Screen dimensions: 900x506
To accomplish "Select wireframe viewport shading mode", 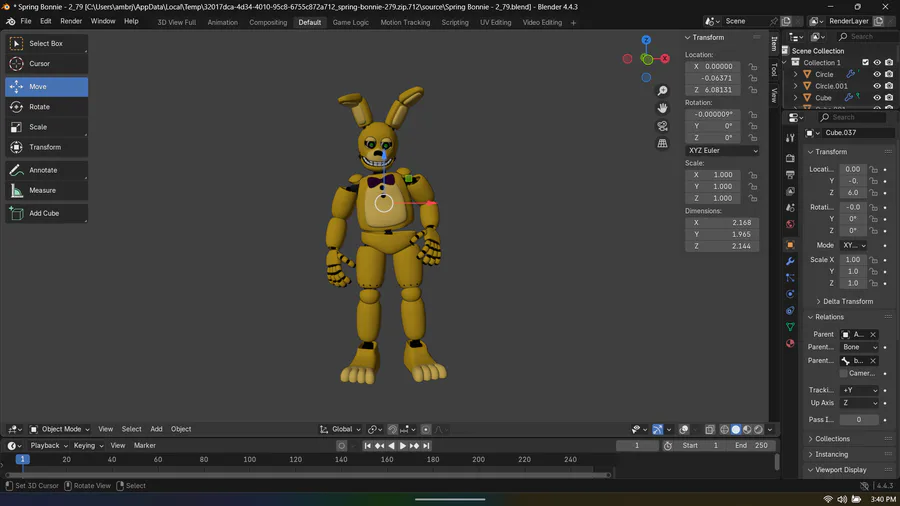I will click(724, 430).
